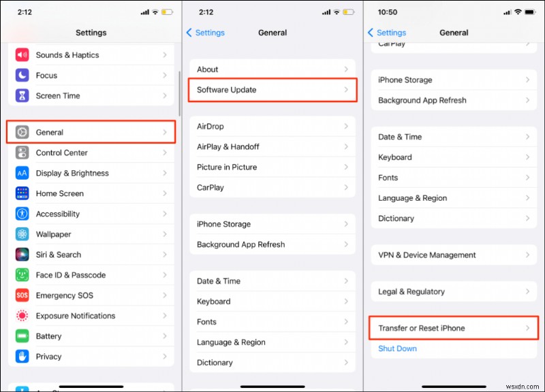Screen dimensions: 545x392
Task: Tap the Focus moon icon
Action: pos(22,76)
